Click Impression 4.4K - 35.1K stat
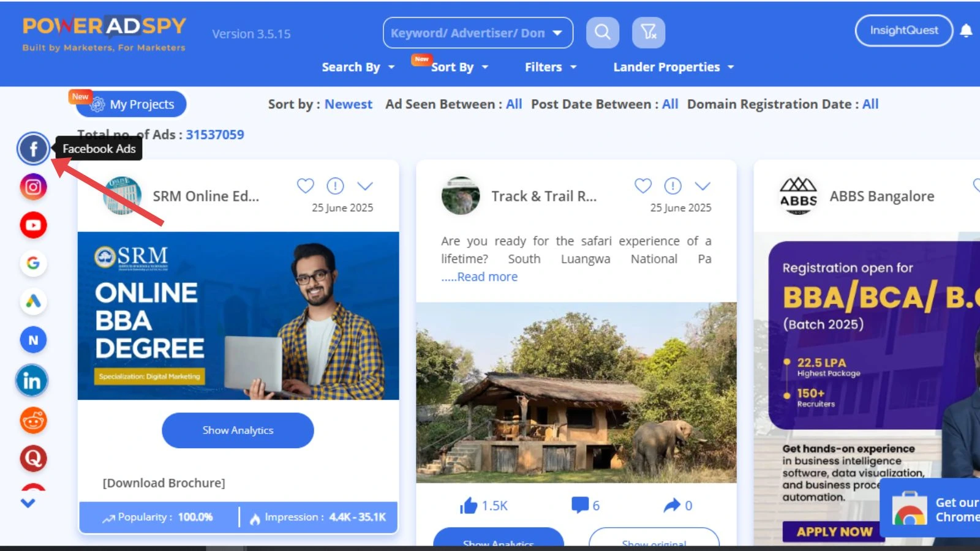Screen dimensions: 980x551 [x=318, y=517]
